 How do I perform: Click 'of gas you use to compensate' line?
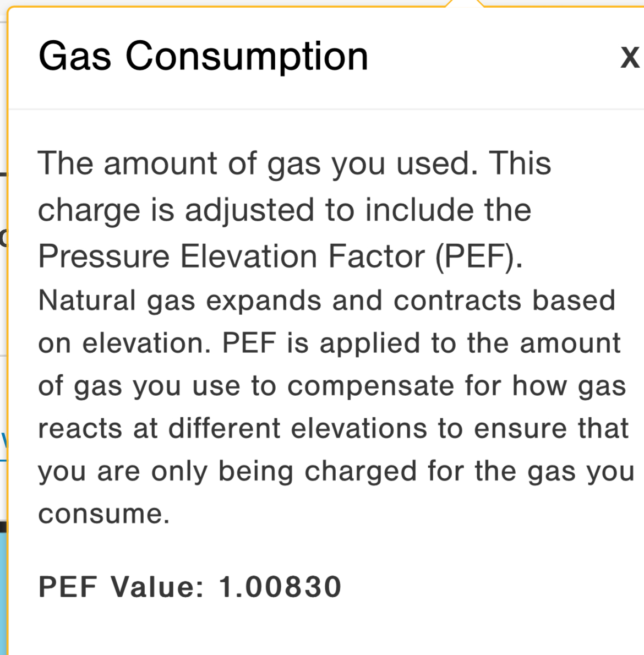[x=332, y=386]
